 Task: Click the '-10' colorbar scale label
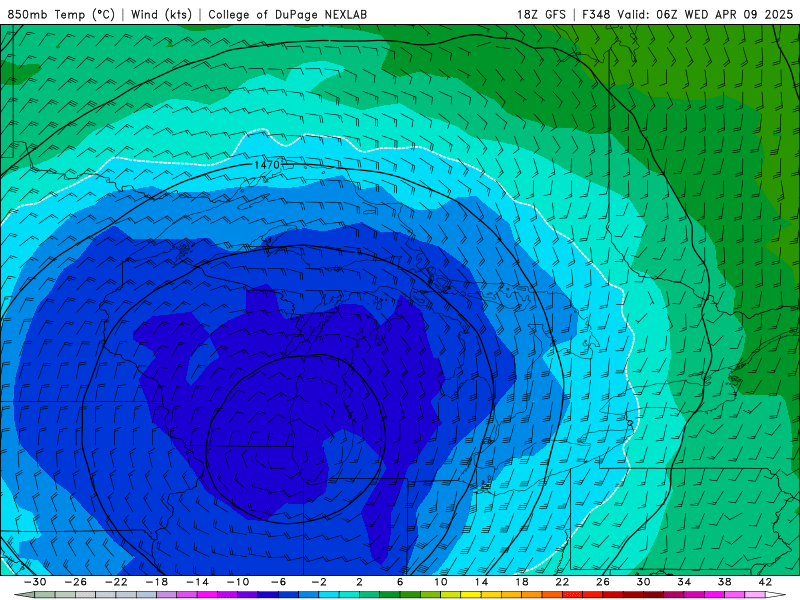[238, 582]
